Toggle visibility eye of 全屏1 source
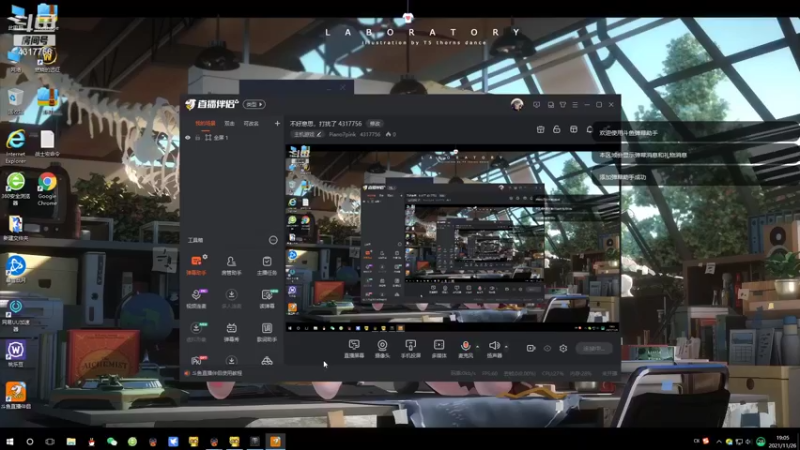Screen dimensions: 800x450 pos(188,138)
